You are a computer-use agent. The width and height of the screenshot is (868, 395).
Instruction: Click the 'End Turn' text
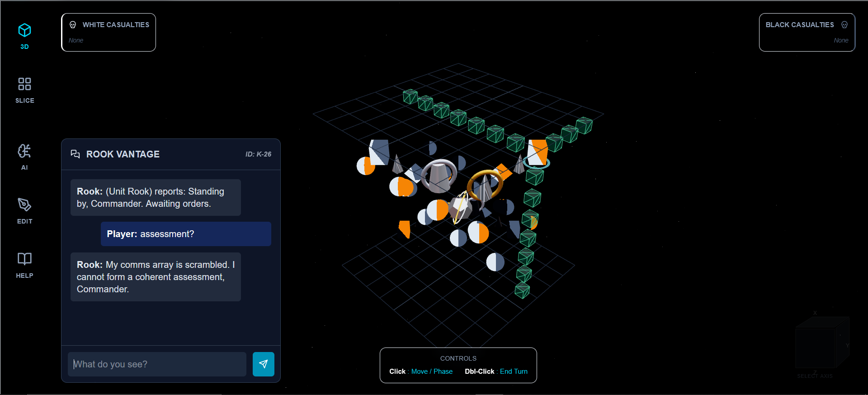[514, 371]
